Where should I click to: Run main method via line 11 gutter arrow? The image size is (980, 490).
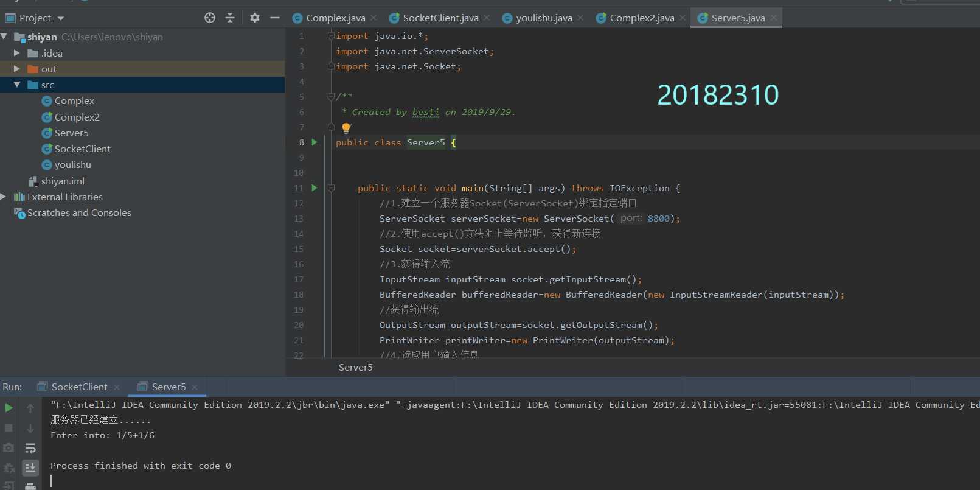pyautogui.click(x=315, y=187)
